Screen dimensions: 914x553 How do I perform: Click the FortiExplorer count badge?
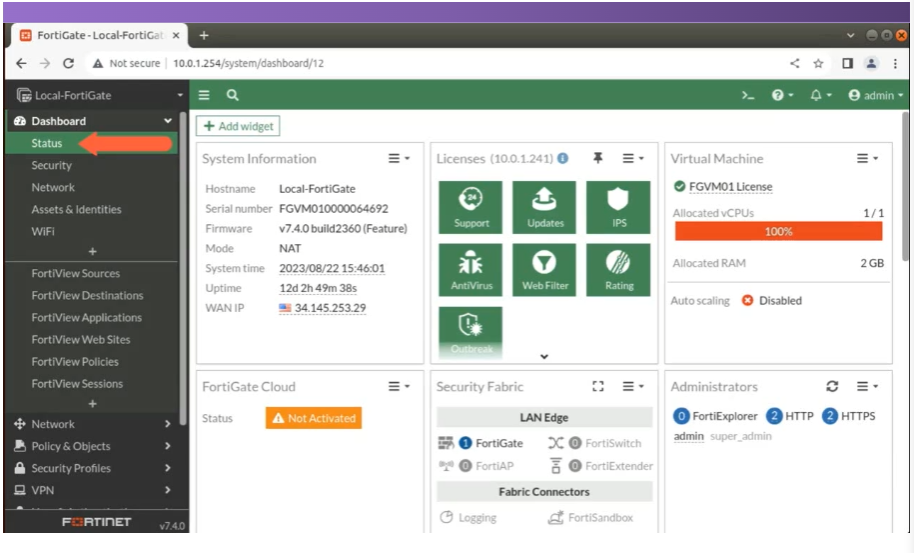pos(681,416)
